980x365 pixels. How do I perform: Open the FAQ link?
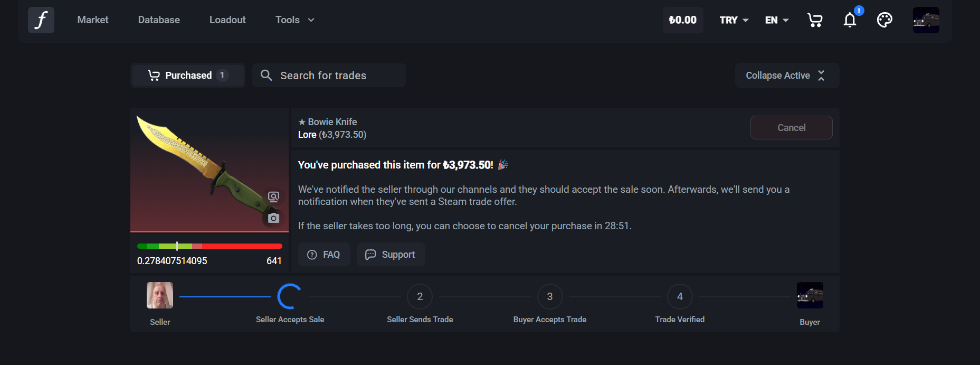[x=324, y=255]
